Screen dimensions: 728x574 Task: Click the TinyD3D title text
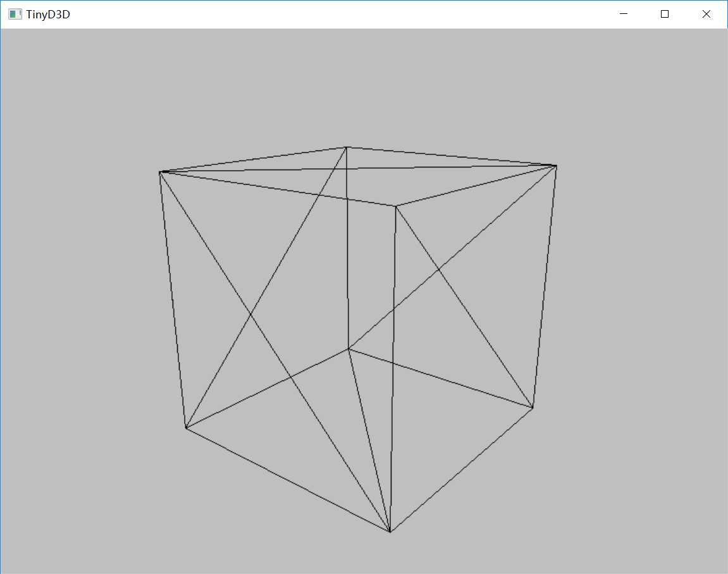[48, 15]
